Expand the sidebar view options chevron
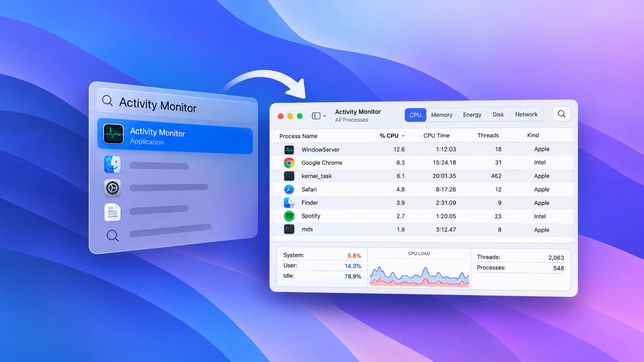 point(325,116)
